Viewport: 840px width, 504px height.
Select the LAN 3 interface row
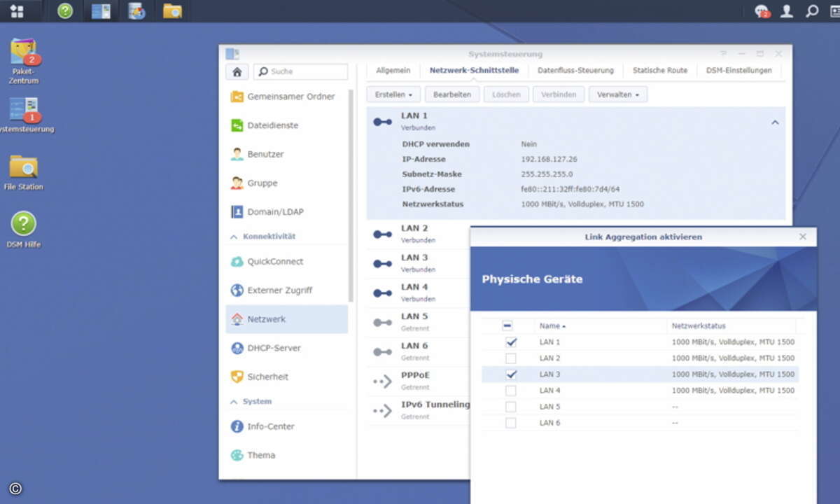(x=418, y=263)
